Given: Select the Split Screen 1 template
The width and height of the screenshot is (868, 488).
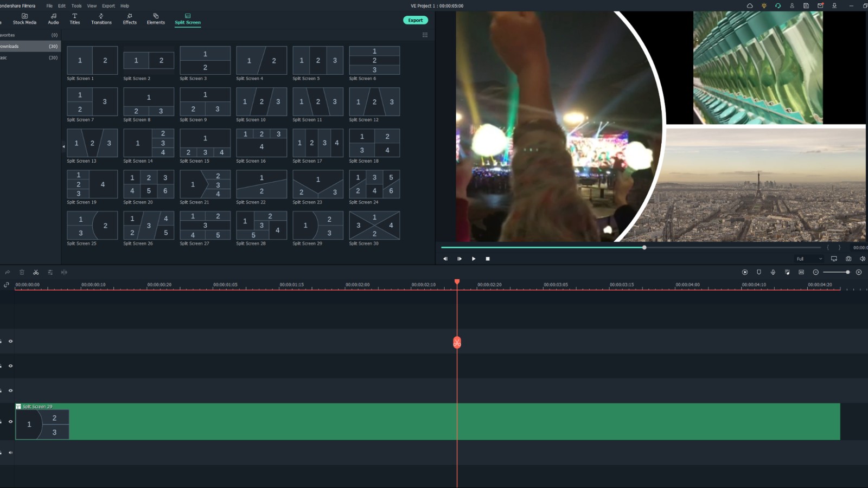Looking at the screenshot, I should tap(92, 60).
